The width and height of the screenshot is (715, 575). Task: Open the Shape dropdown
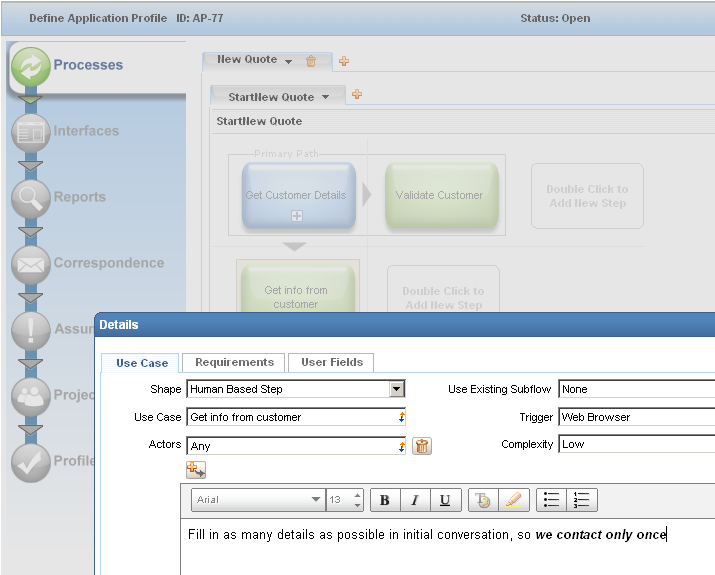[397, 389]
